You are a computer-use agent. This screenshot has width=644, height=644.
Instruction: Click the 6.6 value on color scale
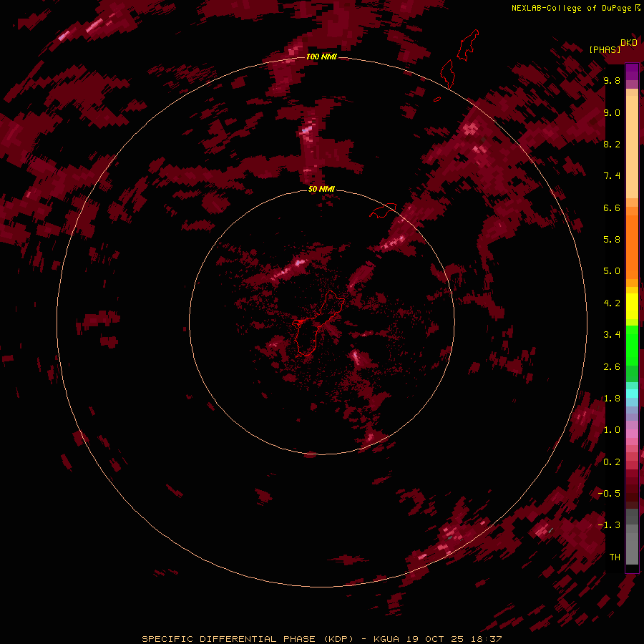tap(612, 208)
